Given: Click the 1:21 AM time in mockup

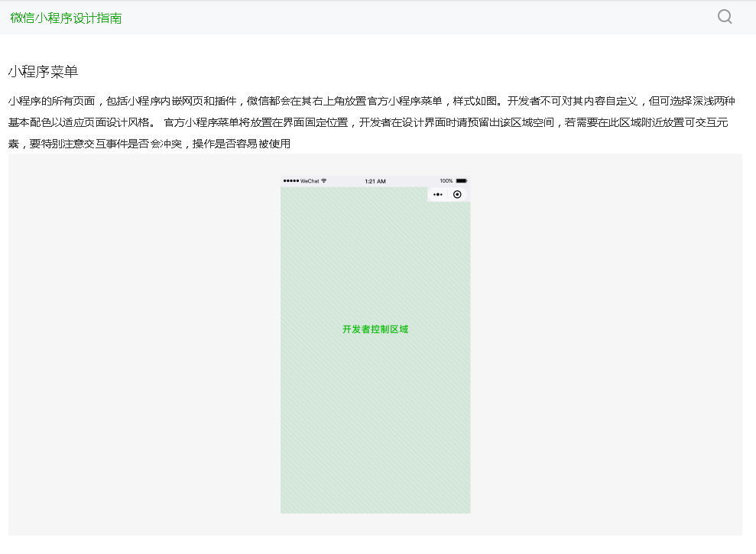Looking at the screenshot, I should tap(375, 181).
